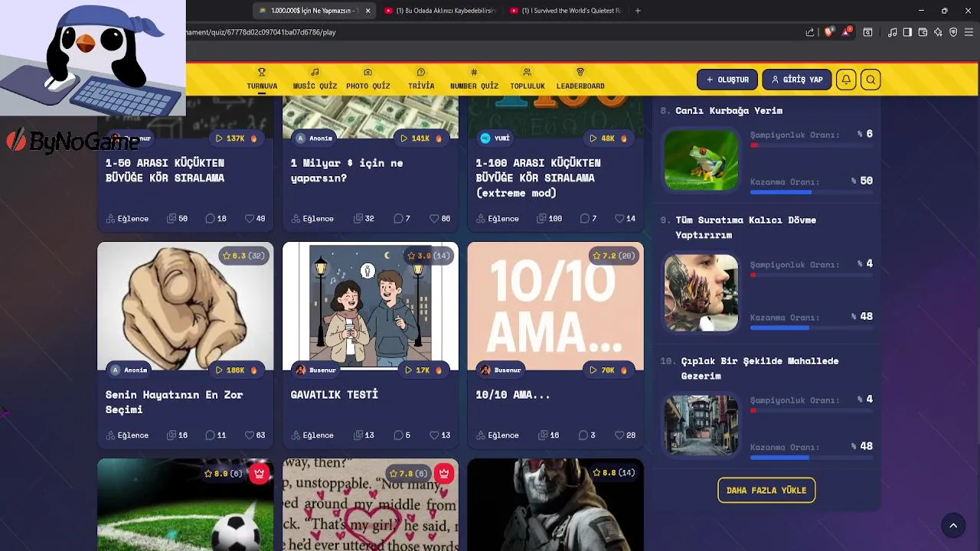The height and width of the screenshot is (551, 980).
Task: Open the face tattoo image thumbnail
Action: coord(701,293)
